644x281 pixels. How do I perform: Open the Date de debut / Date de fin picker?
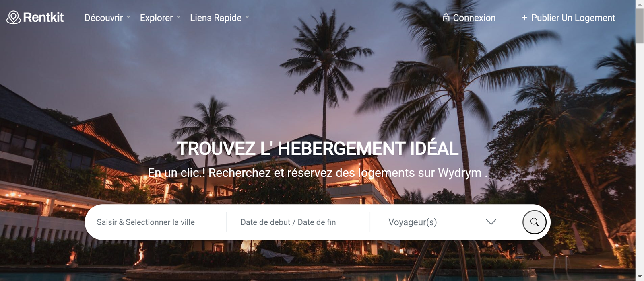click(298, 222)
